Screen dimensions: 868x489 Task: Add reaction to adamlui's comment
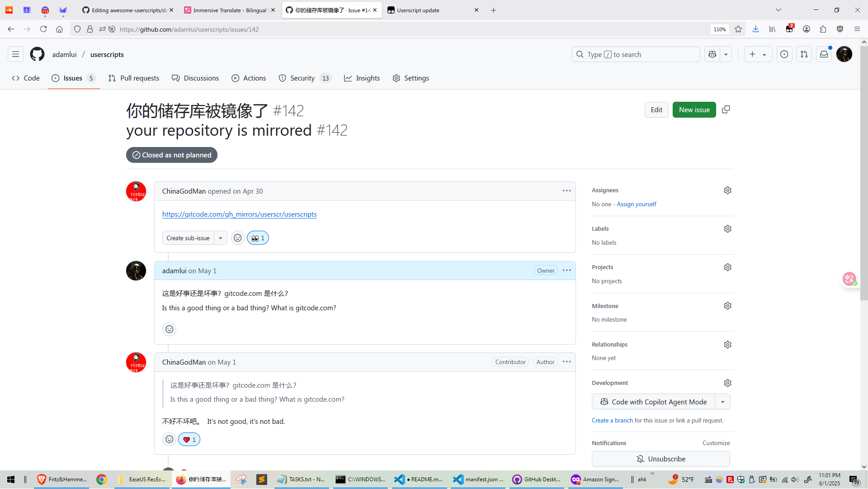point(169,329)
